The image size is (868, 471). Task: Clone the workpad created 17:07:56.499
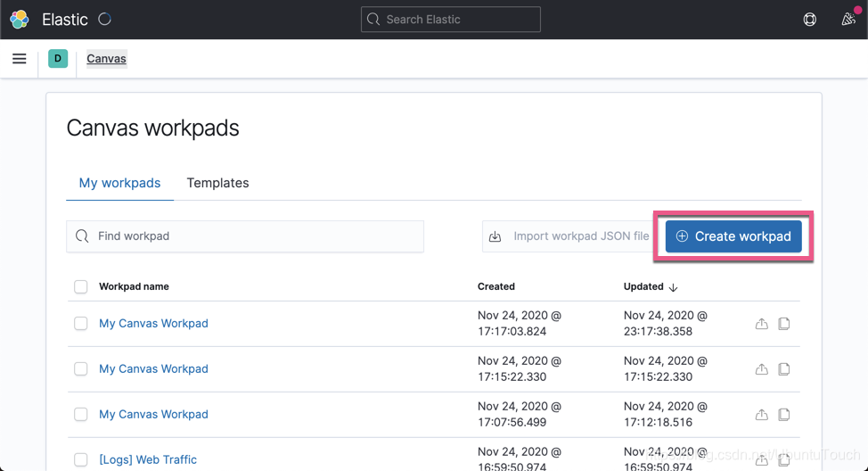click(x=784, y=415)
